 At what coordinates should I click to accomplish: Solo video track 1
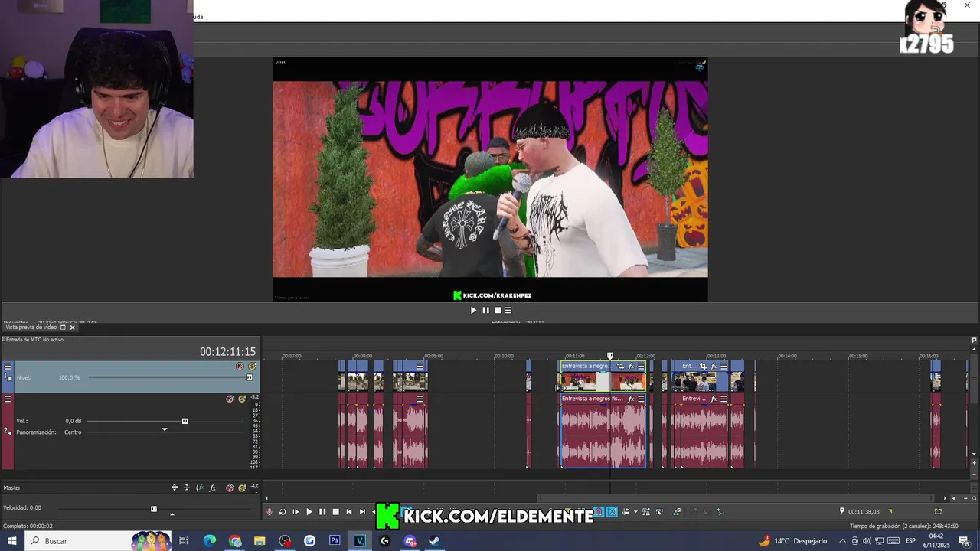click(x=252, y=367)
